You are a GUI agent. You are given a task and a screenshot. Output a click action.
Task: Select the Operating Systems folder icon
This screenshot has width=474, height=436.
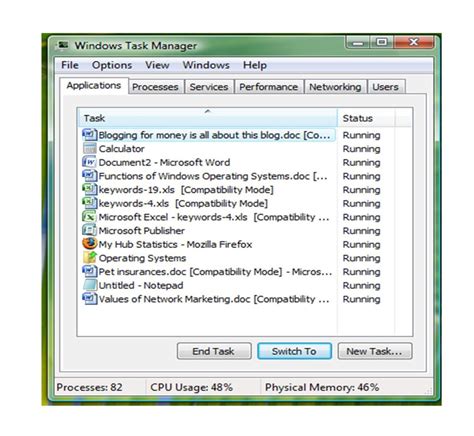[x=89, y=258]
